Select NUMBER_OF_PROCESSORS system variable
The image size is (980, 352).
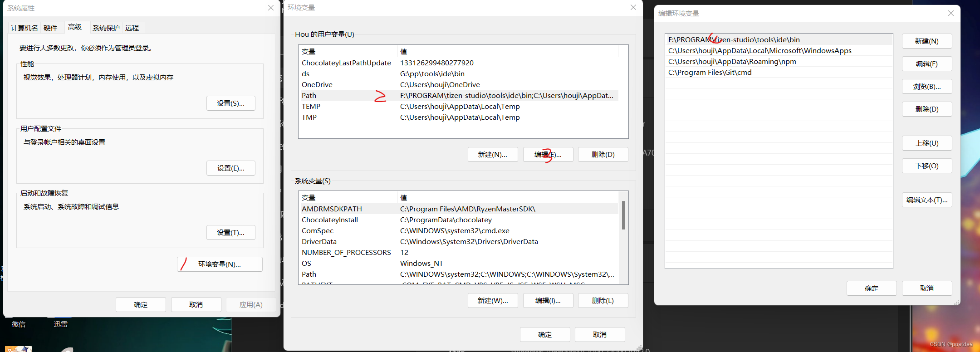458,252
